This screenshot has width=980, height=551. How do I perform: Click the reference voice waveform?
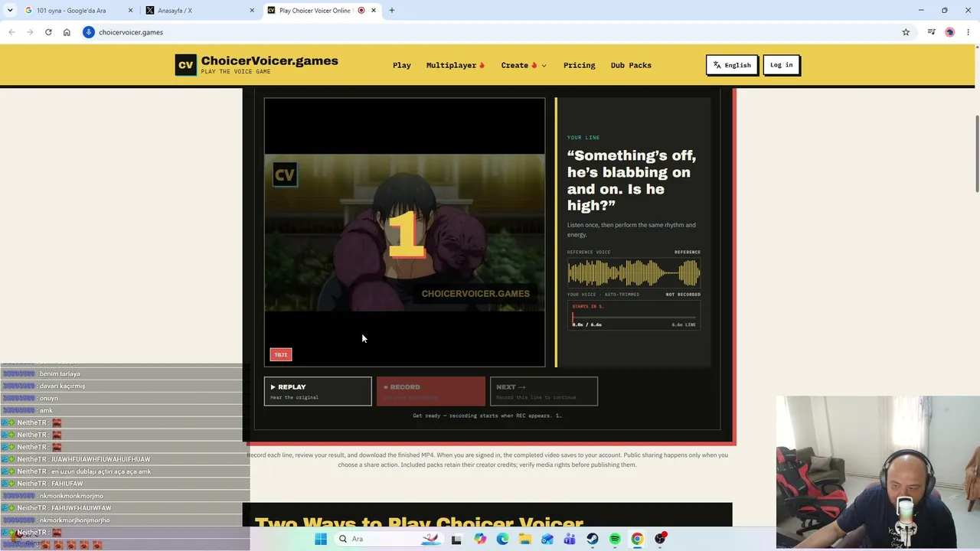pos(633,273)
